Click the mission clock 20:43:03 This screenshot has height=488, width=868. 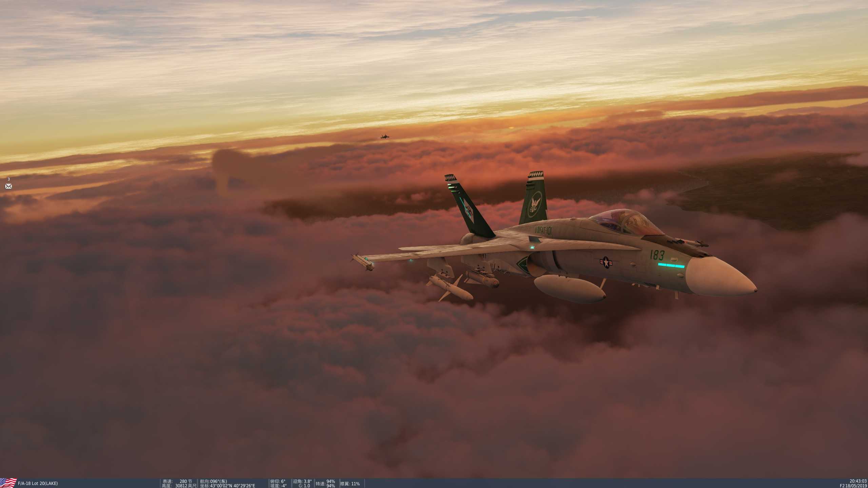tap(857, 481)
